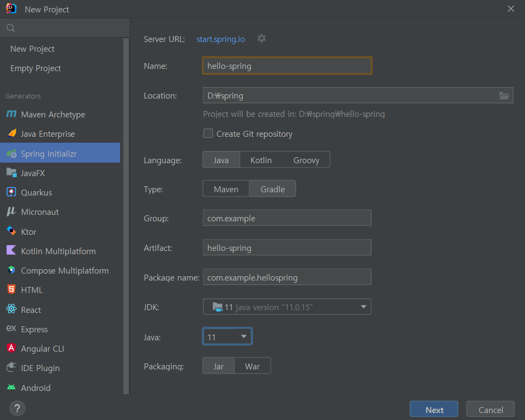Image resolution: width=525 pixels, height=420 pixels.
Task: Click the help question mark icon
Action: coord(17,408)
